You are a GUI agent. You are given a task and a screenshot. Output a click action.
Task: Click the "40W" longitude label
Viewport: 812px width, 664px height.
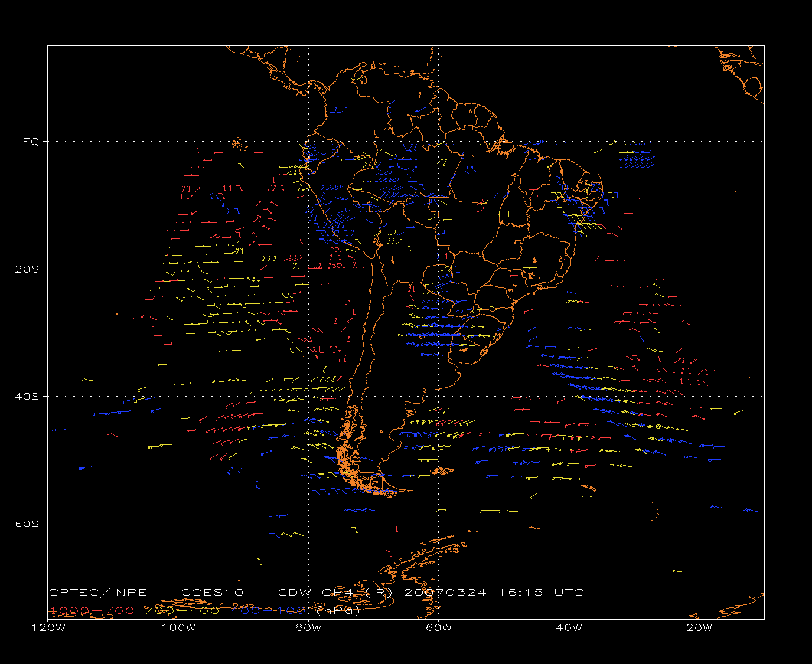tap(569, 627)
